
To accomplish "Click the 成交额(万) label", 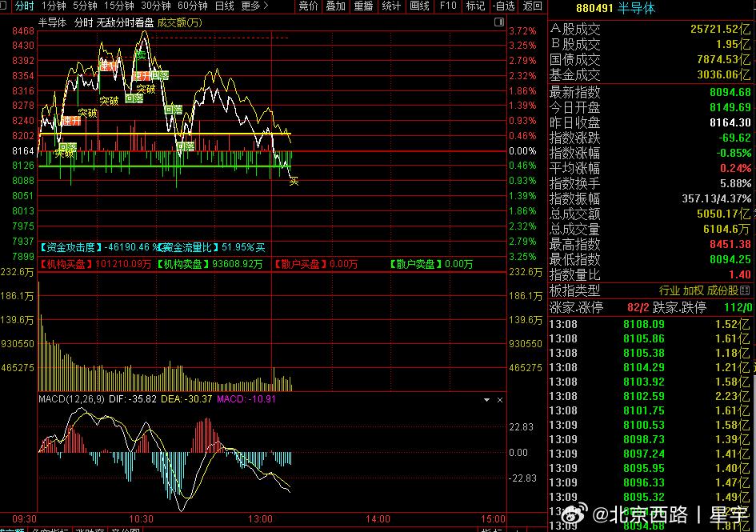I will (x=179, y=22).
